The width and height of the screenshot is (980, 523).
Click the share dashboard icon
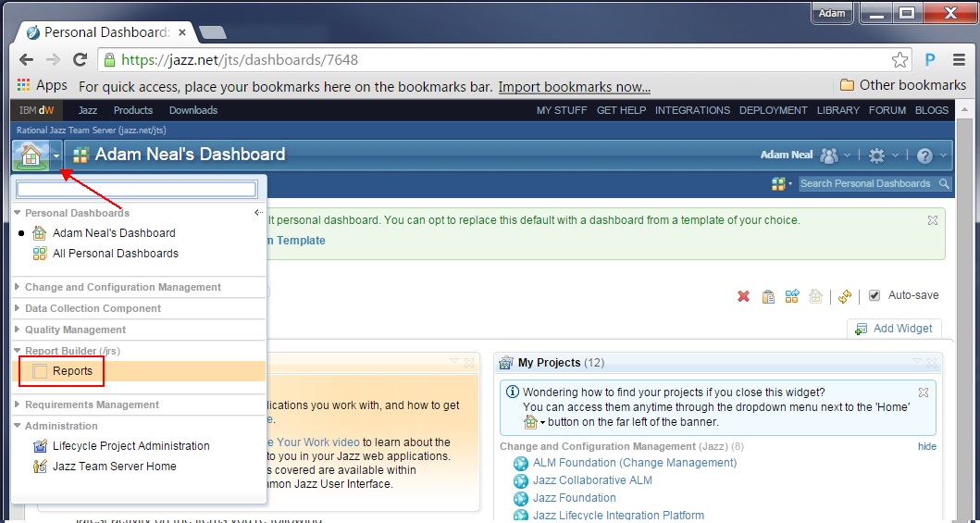tap(792, 295)
